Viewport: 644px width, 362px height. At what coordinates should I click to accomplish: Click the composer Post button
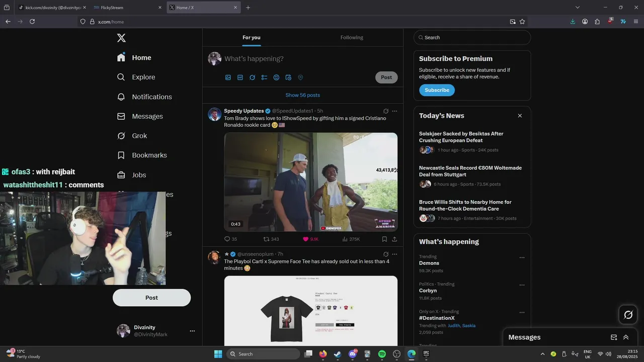[x=386, y=77]
